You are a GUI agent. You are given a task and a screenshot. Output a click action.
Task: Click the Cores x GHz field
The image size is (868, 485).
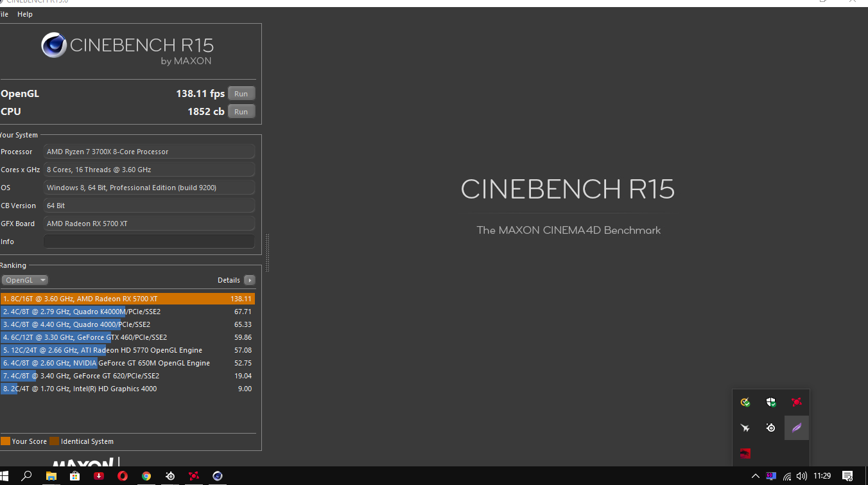pos(149,170)
